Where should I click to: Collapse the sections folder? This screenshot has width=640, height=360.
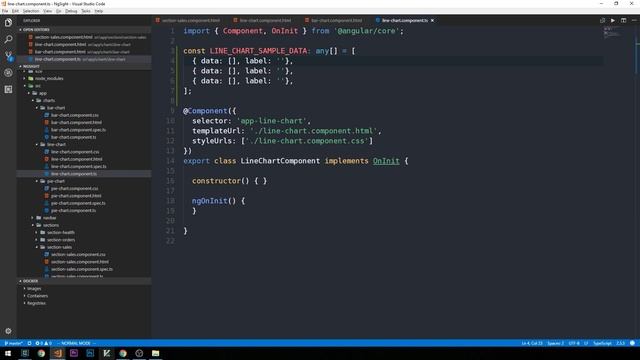(51, 225)
